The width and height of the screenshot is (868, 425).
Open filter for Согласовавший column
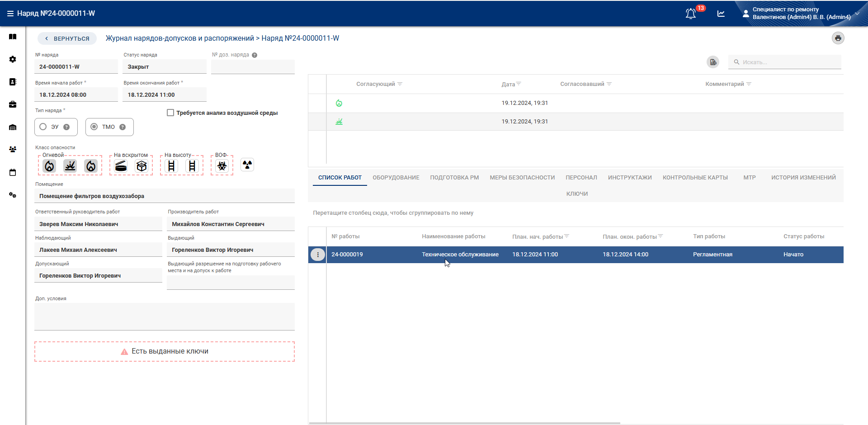point(609,84)
